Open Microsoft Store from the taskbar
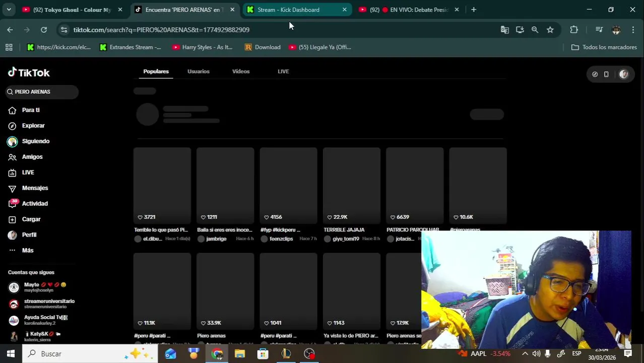The image size is (644, 363). [x=263, y=353]
